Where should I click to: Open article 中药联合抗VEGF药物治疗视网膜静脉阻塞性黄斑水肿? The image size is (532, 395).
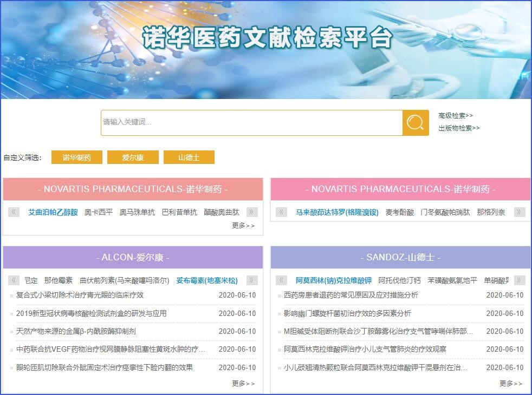pos(111,349)
